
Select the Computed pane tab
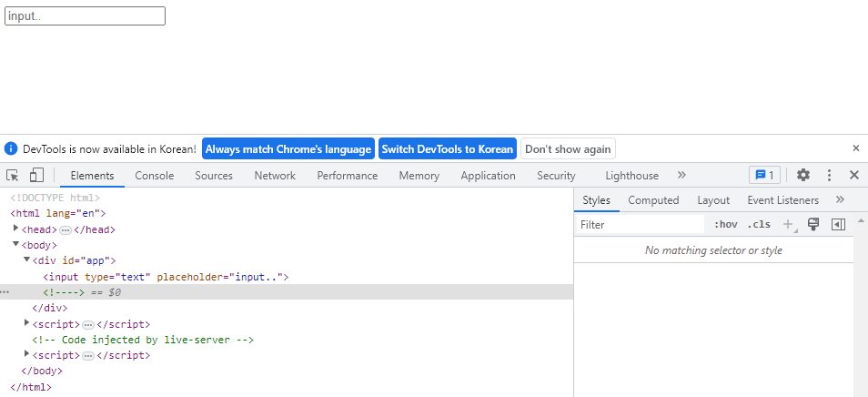(x=653, y=200)
